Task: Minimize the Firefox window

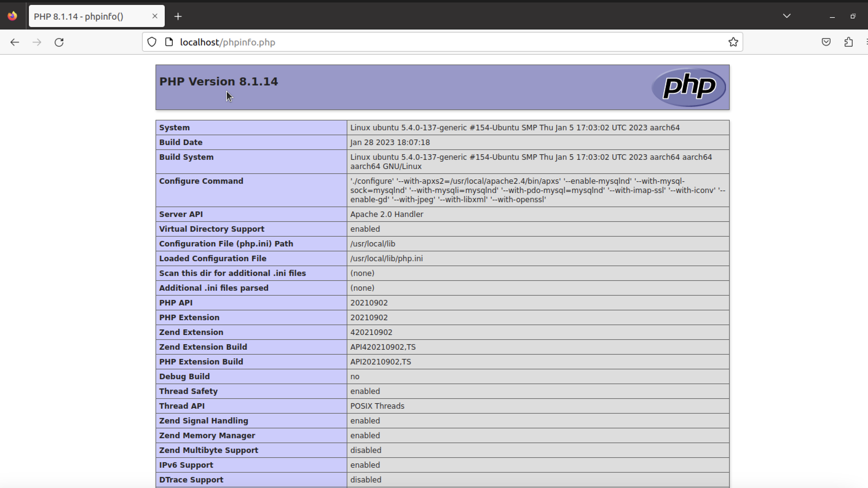Action: [x=832, y=16]
